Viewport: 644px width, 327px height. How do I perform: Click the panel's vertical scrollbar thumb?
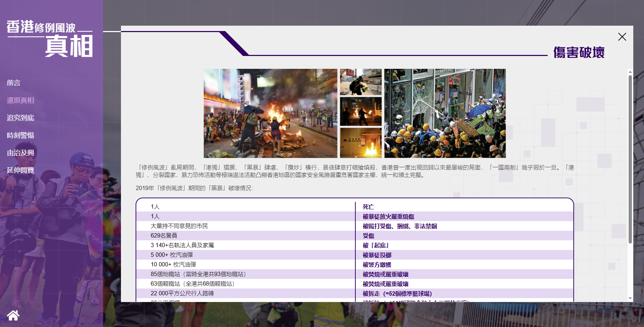pos(630,159)
